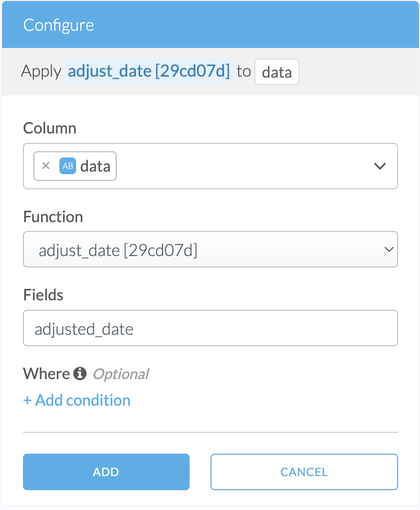Click the AB text-type icon
420x510 pixels.
(68, 166)
